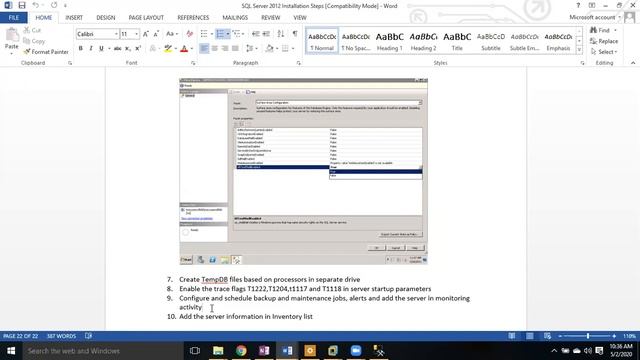Center-align the paragraph
The image size is (640, 360).
tap(214, 49)
